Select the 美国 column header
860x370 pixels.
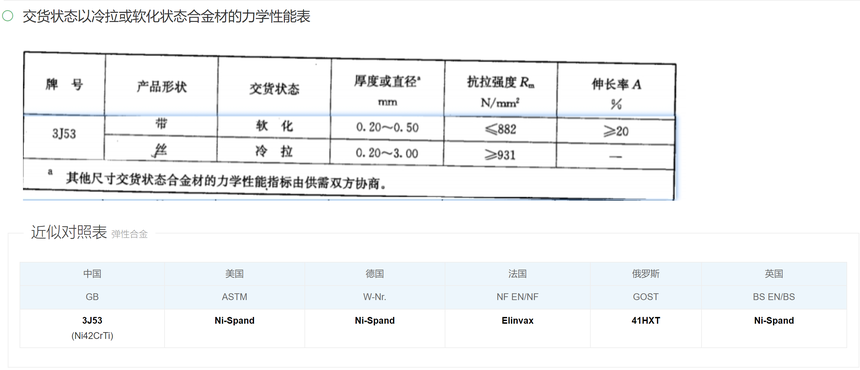pyautogui.click(x=234, y=274)
